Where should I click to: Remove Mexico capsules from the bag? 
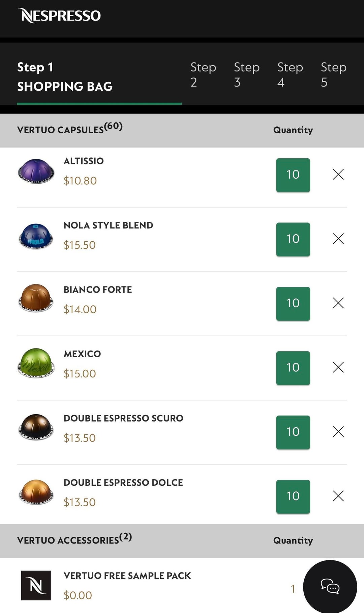tap(338, 367)
